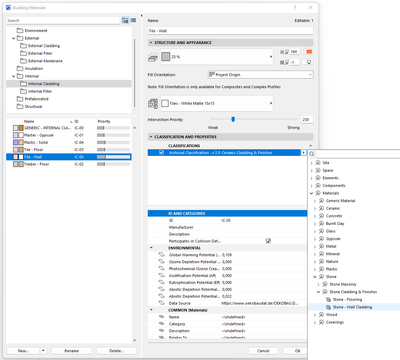
Task: Select the Plaster - Gypsum material row
Action: [x=69, y=135]
